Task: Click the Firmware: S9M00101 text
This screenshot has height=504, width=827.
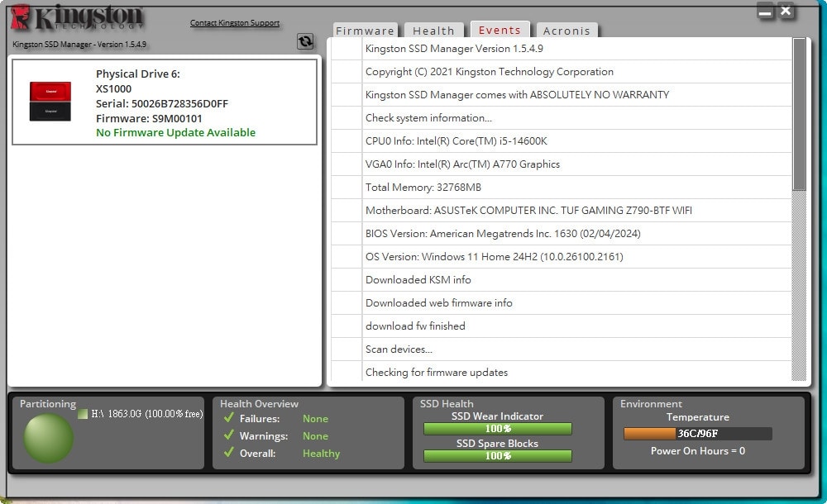Action: [x=149, y=118]
